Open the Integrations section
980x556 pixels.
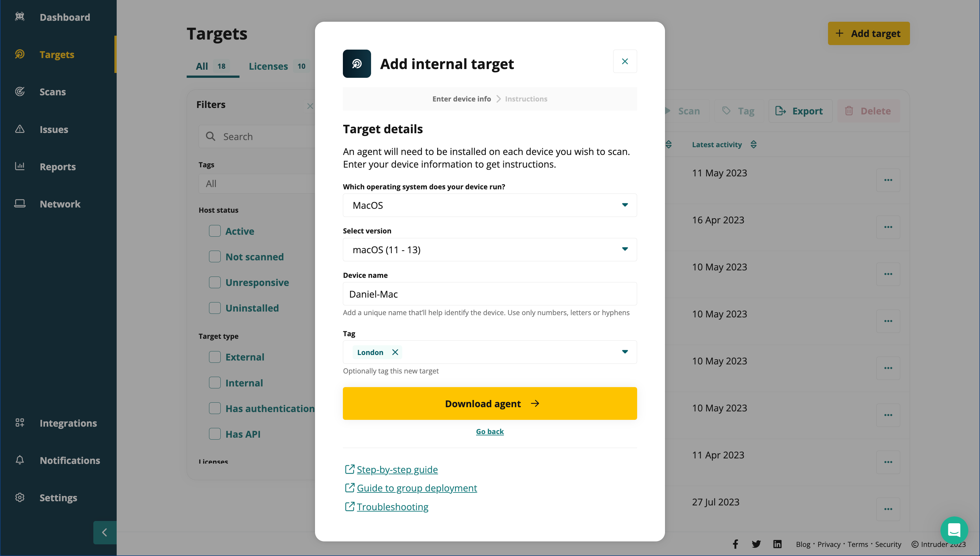click(68, 423)
